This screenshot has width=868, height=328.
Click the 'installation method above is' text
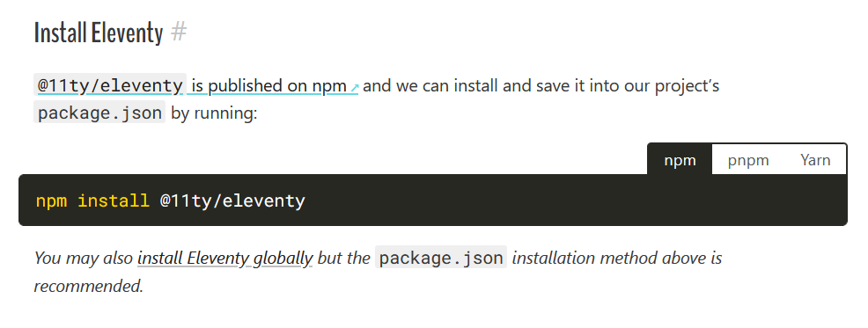pos(617,257)
